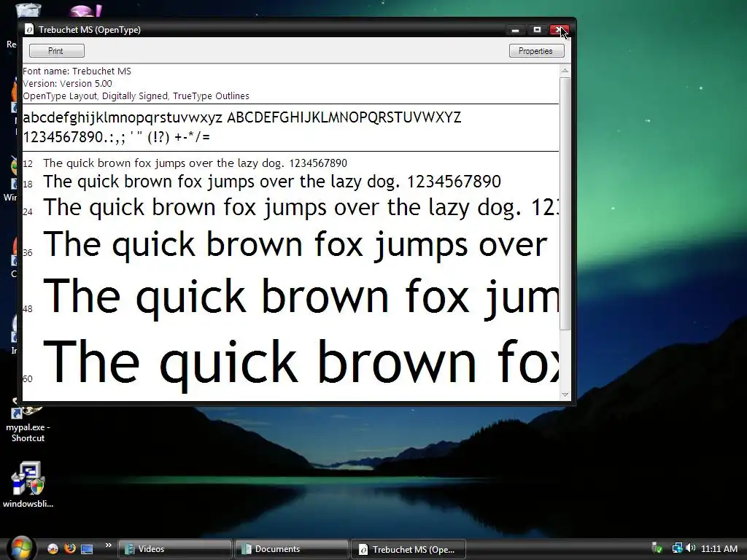Viewport: 747px width, 560px height.
Task: Click the 'OpenType Layout, Digitally Signed' line
Action: click(136, 96)
